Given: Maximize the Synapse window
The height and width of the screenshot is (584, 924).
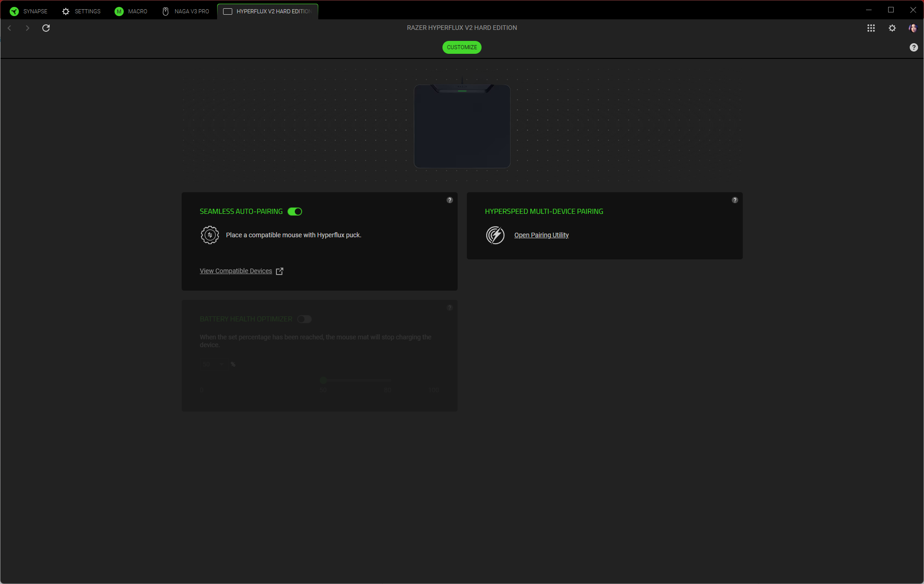Looking at the screenshot, I should (x=891, y=10).
